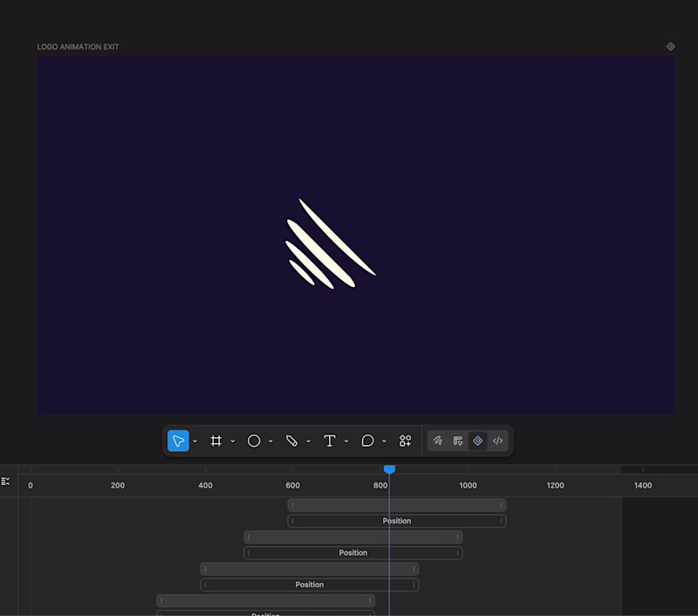
Task: Switch to Design layout mode icon
Action: pyautogui.click(x=457, y=441)
